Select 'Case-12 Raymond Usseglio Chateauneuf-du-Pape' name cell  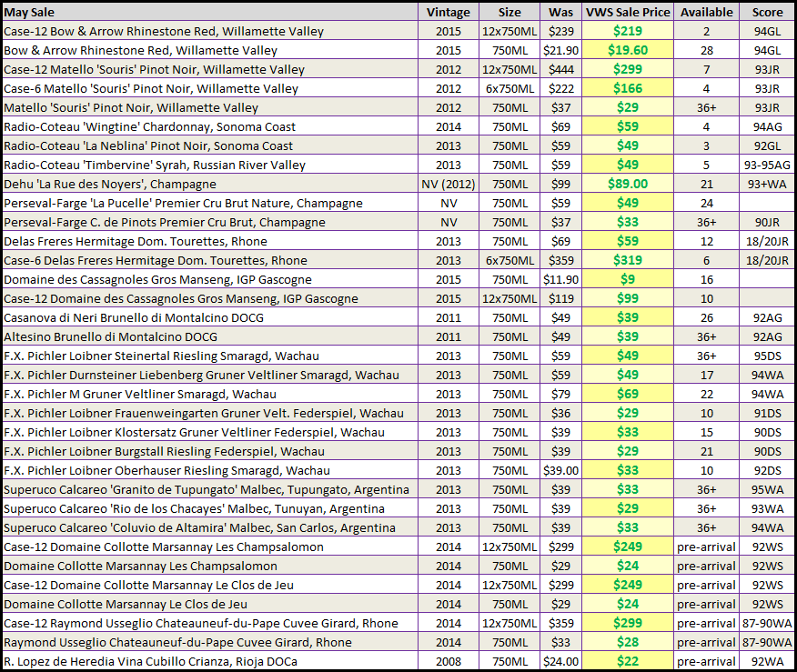coord(210,623)
